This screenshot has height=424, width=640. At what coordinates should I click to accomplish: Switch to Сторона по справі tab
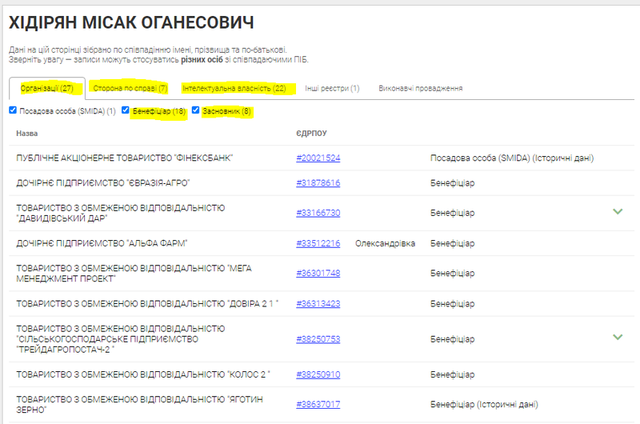(129, 88)
